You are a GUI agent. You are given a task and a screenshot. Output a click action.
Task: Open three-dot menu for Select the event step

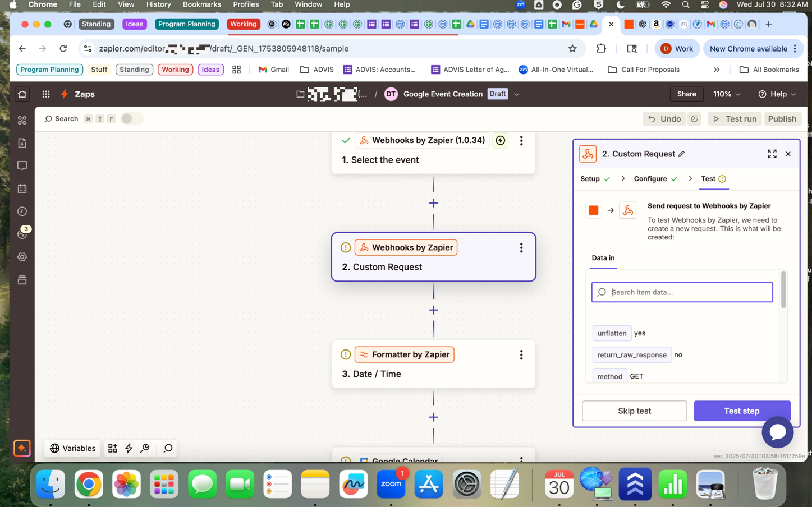[521, 140]
